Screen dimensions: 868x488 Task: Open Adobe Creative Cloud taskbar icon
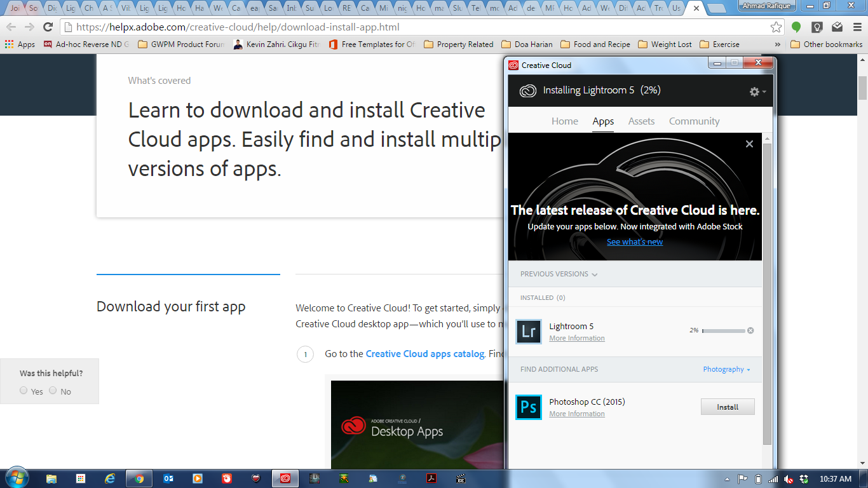(x=285, y=478)
